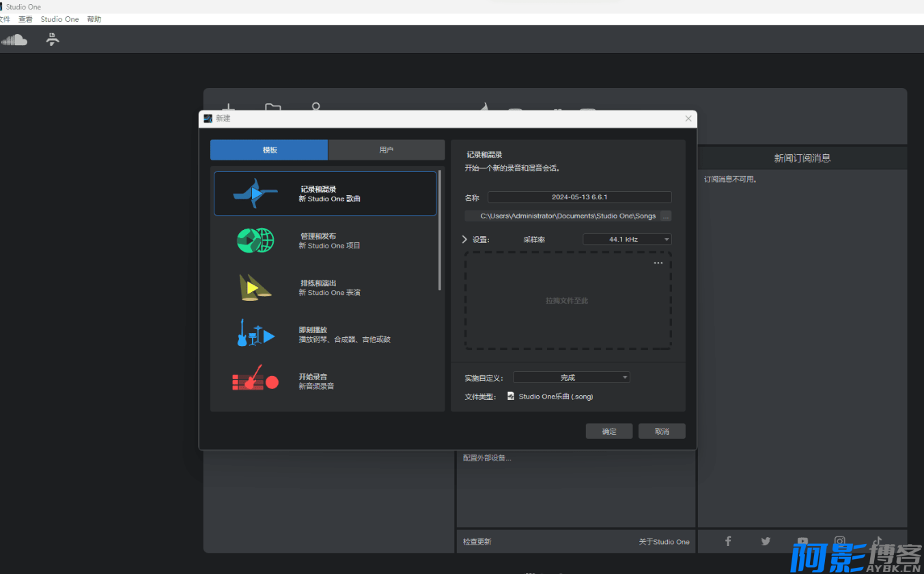Open the 实施自定义 完成 dropdown
924x574 pixels.
[572, 377]
